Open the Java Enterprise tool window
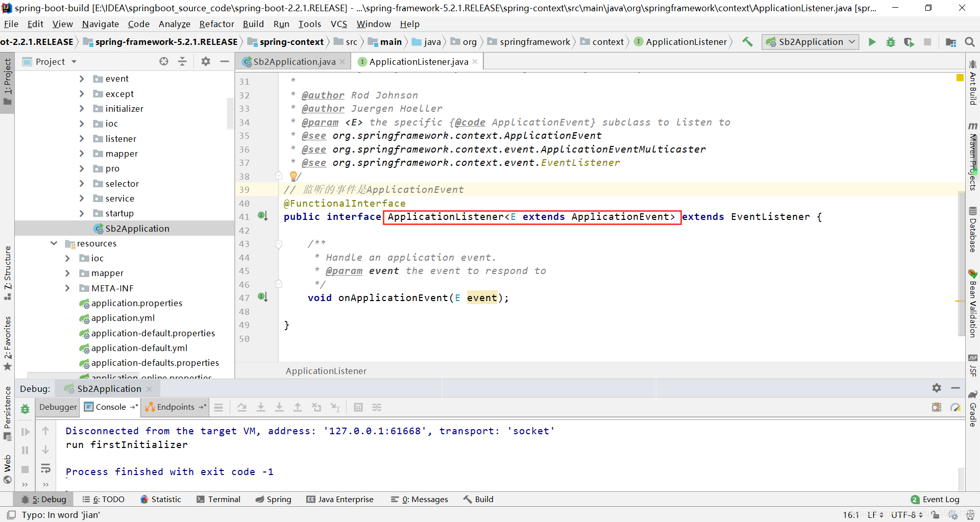 click(x=340, y=499)
